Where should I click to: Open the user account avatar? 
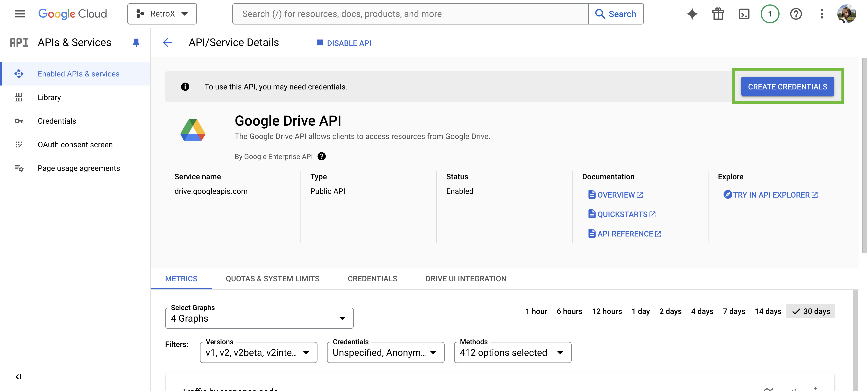[846, 14]
